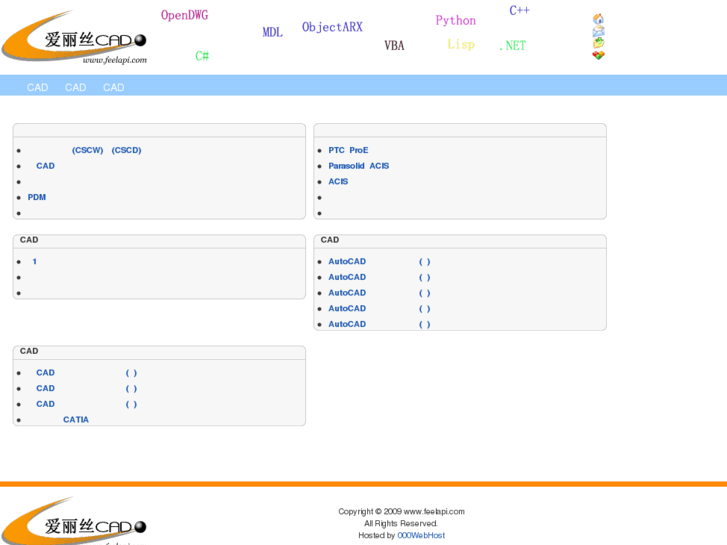Open the OpenDWG tag
Viewport: 727px width, 545px height.
(185, 15)
